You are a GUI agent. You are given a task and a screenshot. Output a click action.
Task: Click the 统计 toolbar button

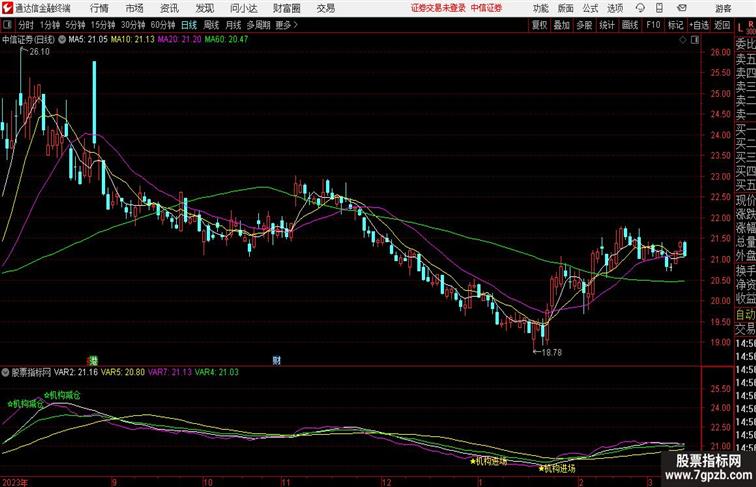pyautogui.click(x=607, y=25)
